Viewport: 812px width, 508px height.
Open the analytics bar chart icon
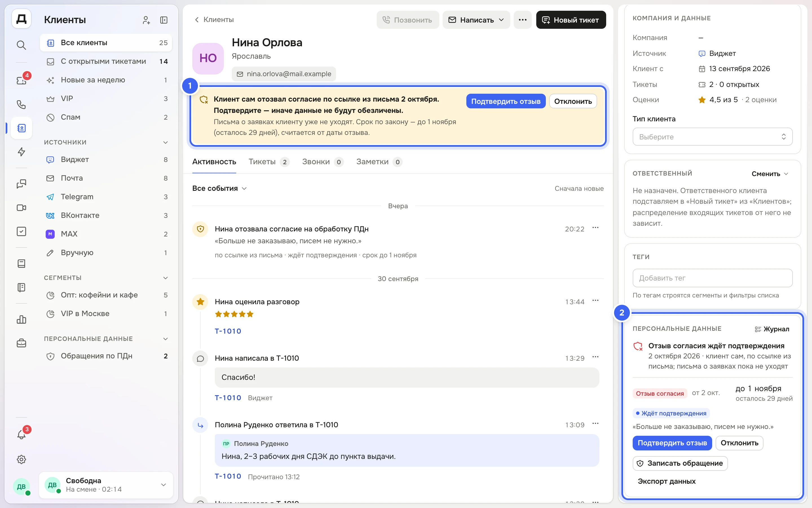click(21, 319)
